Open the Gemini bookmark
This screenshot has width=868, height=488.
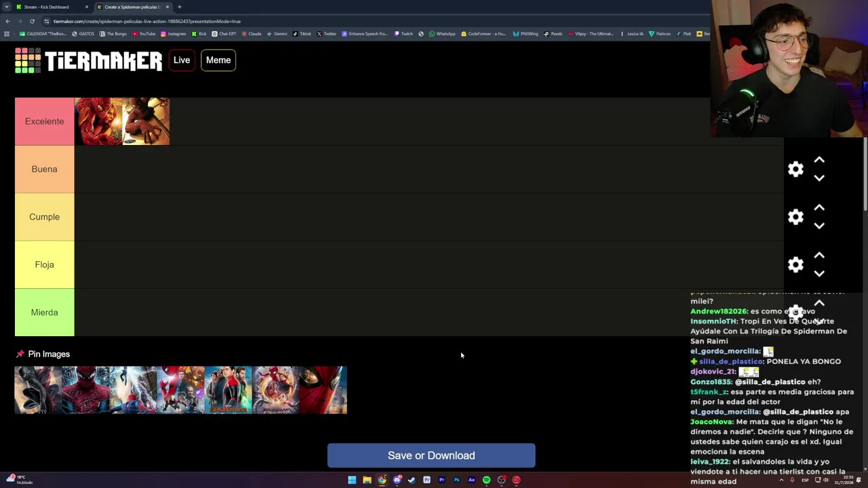(277, 34)
